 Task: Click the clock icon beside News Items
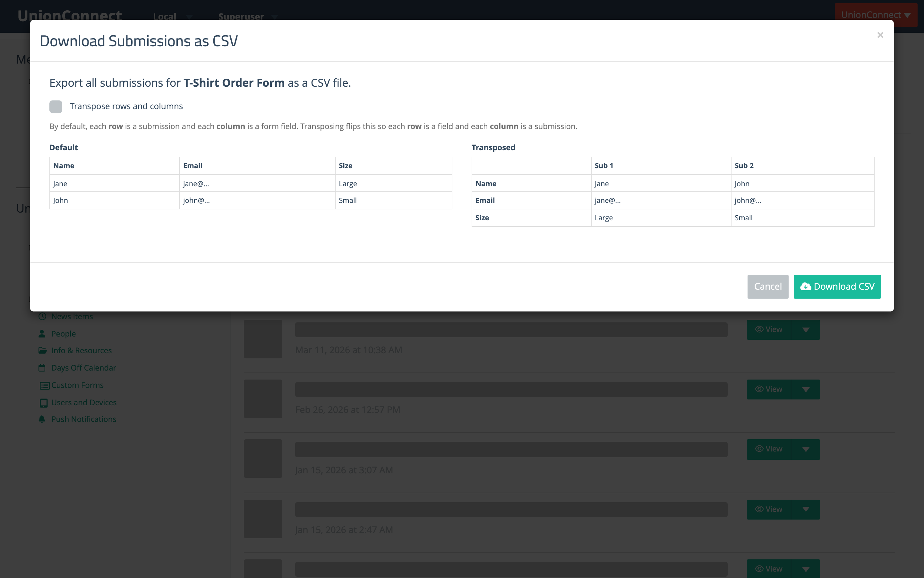[x=42, y=317]
